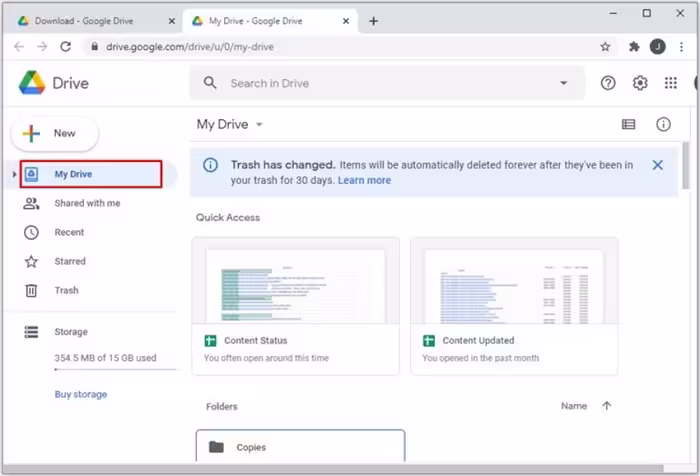Viewport: 700px width, 476px height.
Task: Go forward in browser
Action: point(42,46)
